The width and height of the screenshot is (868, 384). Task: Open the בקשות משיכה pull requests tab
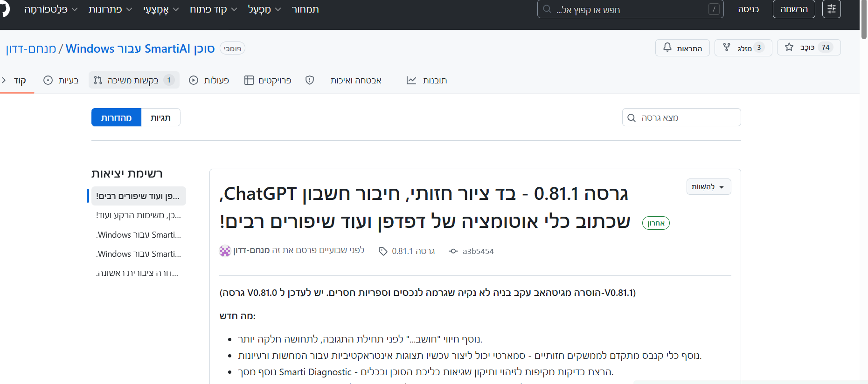[x=134, y=80]
